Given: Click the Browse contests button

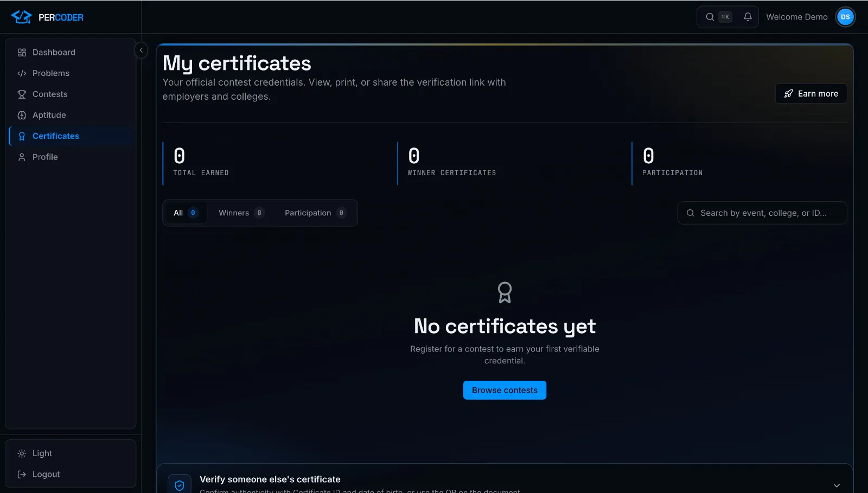Looking at the screenshot, I should pyautogui.click(x=505, y=390).
